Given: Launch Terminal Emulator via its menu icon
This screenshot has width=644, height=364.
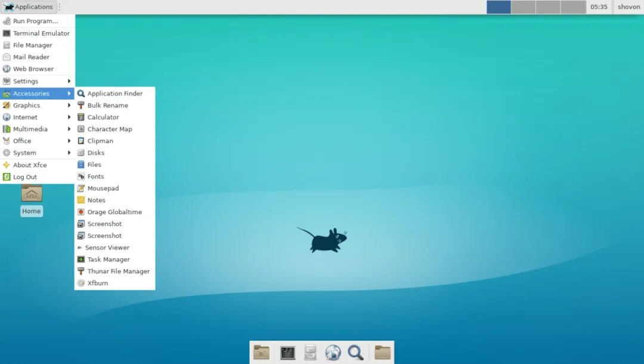Looking at the screenshot, I should pos(7,33).
